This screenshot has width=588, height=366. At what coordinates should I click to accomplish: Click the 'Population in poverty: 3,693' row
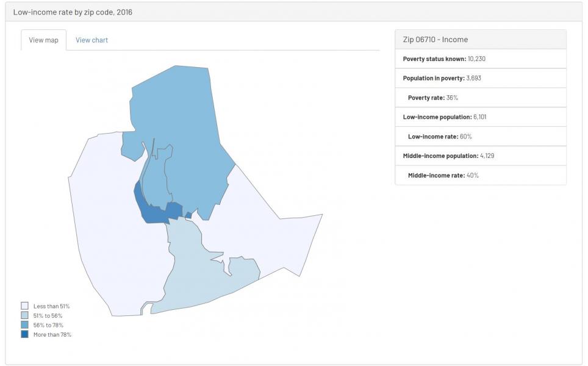[x=481, y=78]
